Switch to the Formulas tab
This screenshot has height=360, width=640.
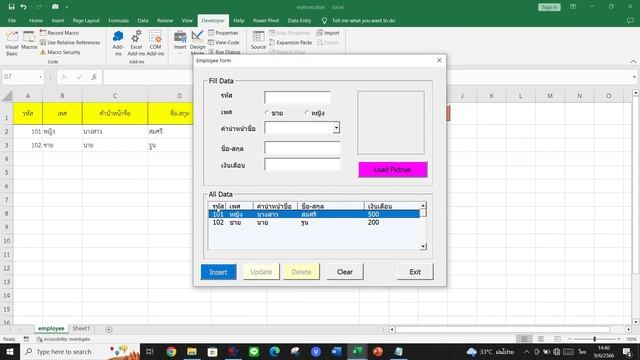(x=118, y=20)
